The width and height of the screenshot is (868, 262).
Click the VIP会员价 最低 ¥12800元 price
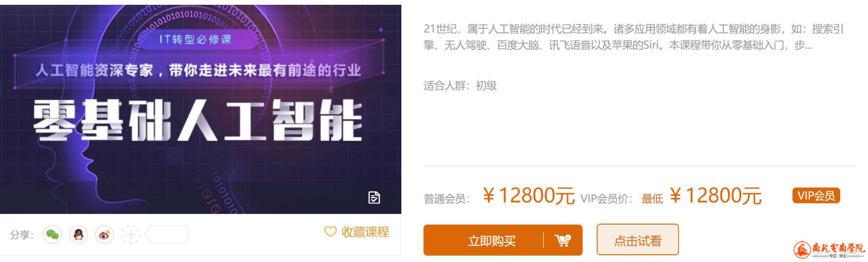click(x=701, y=196)
